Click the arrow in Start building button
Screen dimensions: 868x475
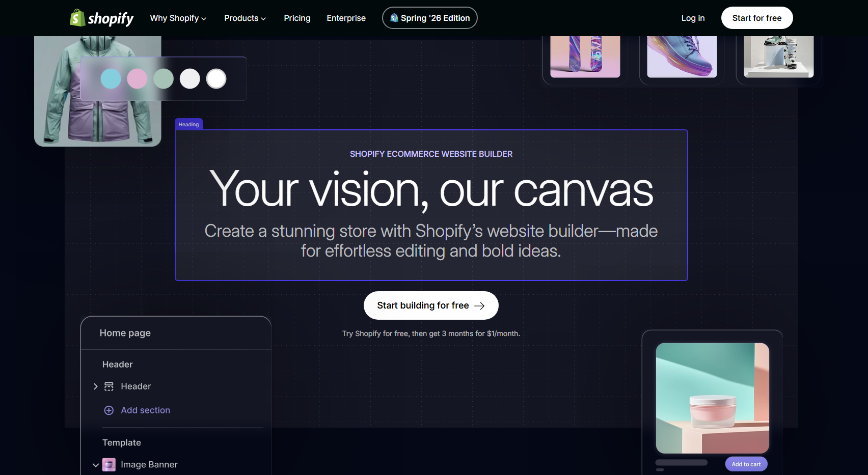pos(479,305)
